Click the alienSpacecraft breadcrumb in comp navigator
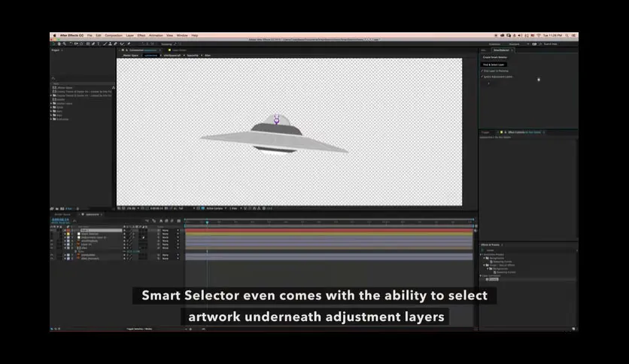The width and height of the screenshot is (629, 364). (x=172, y=56)
